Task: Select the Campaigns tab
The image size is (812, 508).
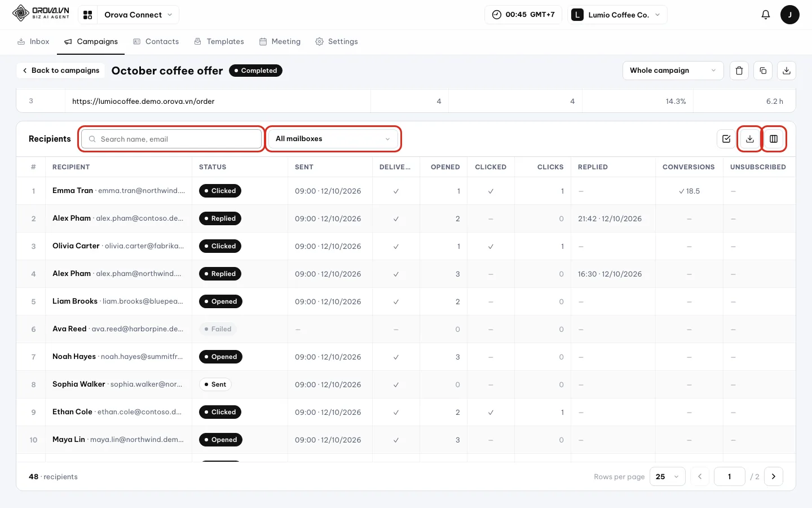Action: (91, 42)
